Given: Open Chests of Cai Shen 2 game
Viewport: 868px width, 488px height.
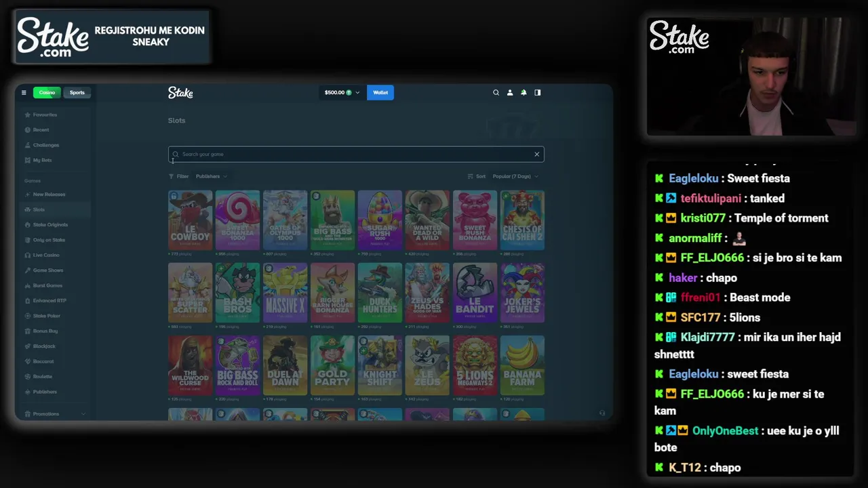Looking at the screenshot, I should pos(522,220).
